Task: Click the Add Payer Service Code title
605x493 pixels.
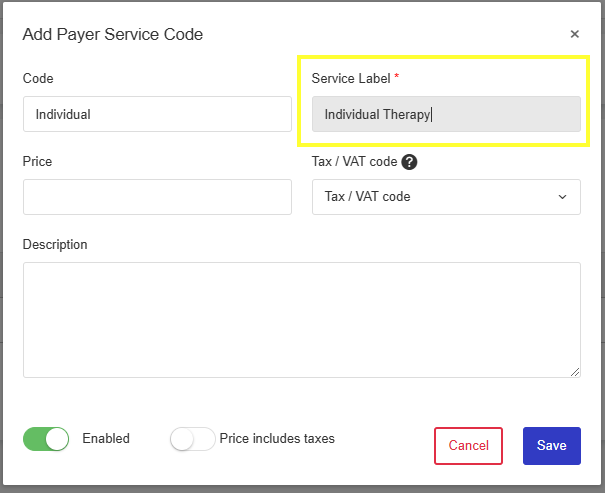Action: point(113,34)
